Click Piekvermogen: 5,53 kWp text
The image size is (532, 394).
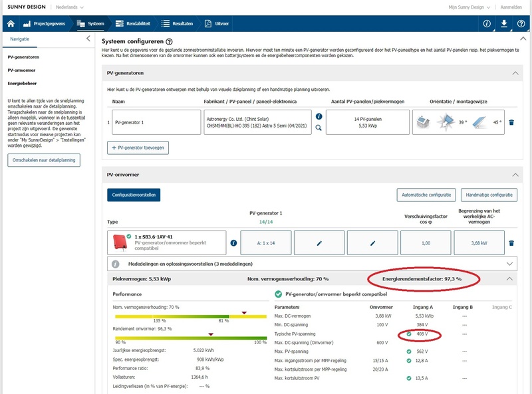click(x=142, y=278)
